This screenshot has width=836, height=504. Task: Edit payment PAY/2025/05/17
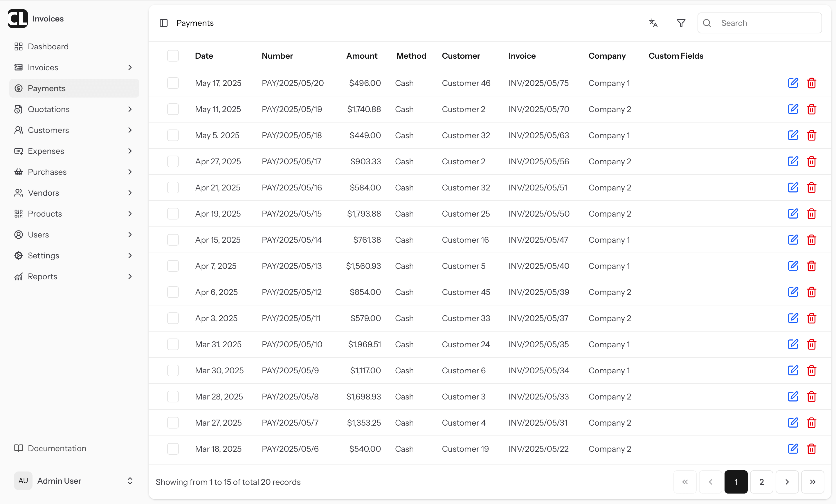[x=793, y=161]
